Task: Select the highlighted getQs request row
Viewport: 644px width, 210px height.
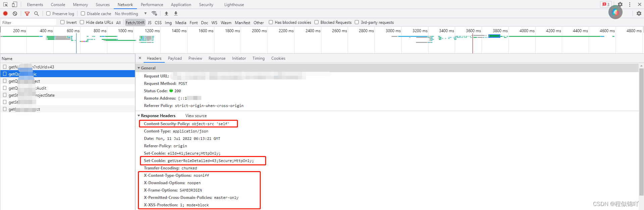Action: tap(67, 74)
